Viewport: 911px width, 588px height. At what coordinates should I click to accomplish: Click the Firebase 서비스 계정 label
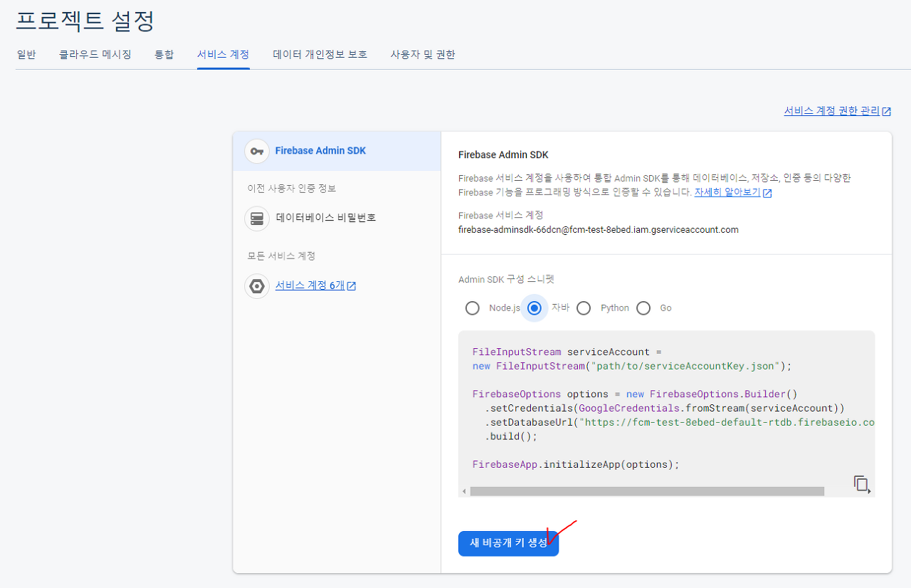click(x=501, y=215)
